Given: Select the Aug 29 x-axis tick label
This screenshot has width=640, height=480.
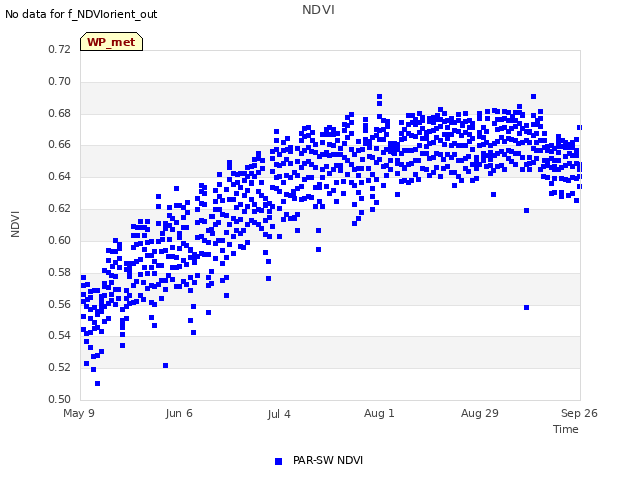Looking at the screenshot, I should pyautogui.click(x=480, y=413).
